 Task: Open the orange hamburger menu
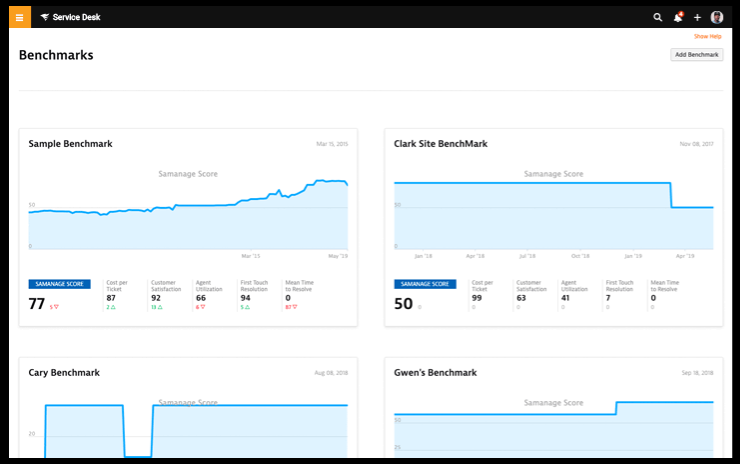click(x=19, y=17)
